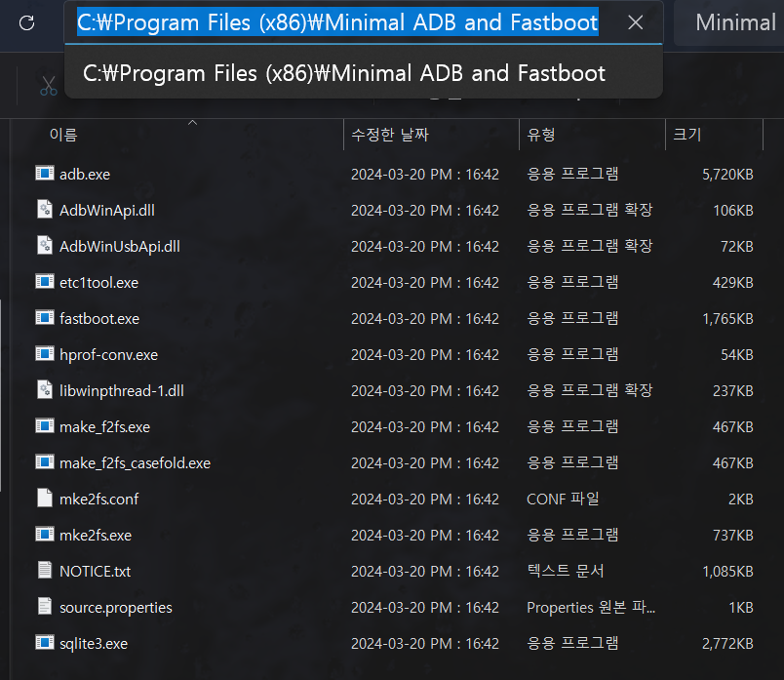This screenshot has width=784, height=680.
Task: Select the make_f2fs_casefold.exe file row
Action: 135,462
